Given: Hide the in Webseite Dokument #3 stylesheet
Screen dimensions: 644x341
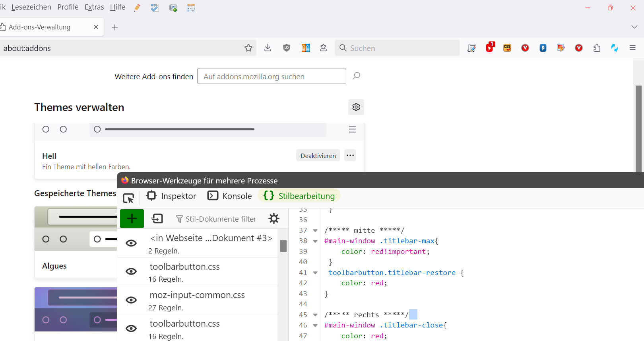Looking at the screenshot, I should pyautogui.click(x=131, y=243).
